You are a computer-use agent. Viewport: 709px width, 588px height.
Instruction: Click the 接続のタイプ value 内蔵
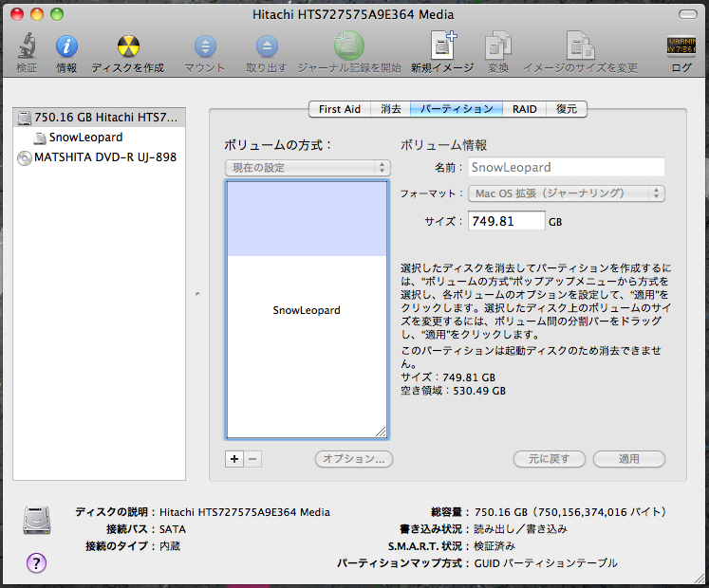coord(170,546)
